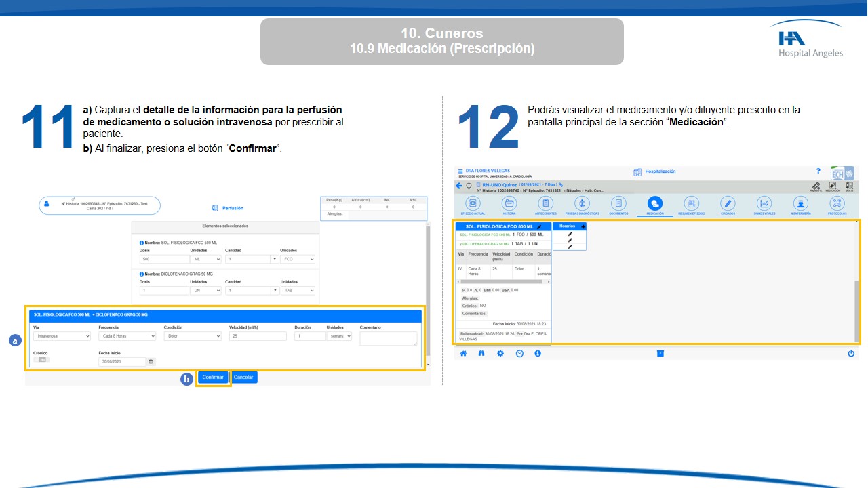Open settings gear in bottom bar
This screenshot has height=488, width=868.
500,354
